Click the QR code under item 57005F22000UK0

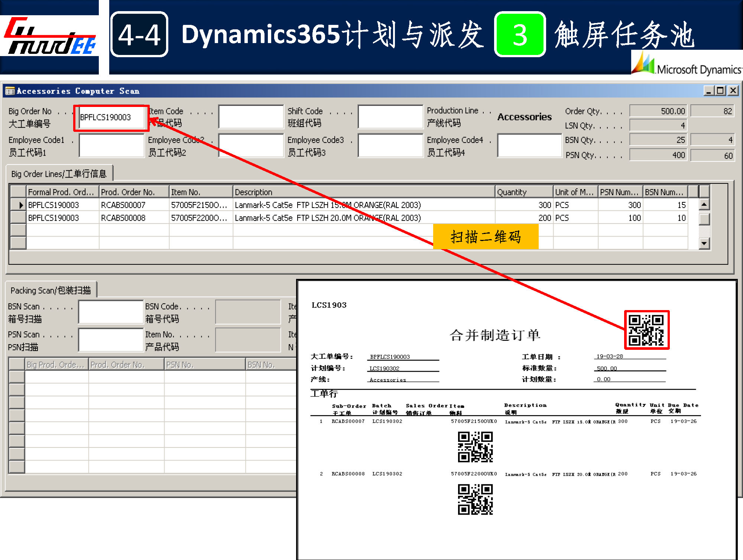(475, 499)
